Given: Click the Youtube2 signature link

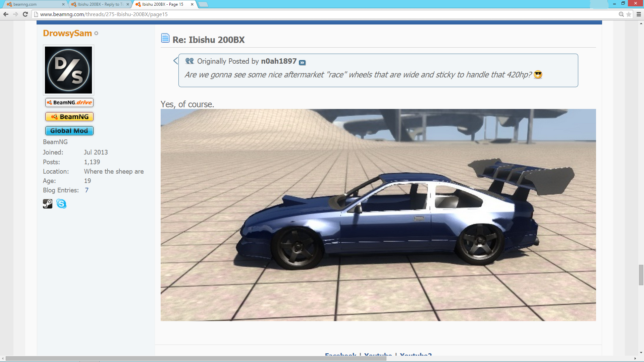Looking at the screenshot, I should tap(416, 355).
